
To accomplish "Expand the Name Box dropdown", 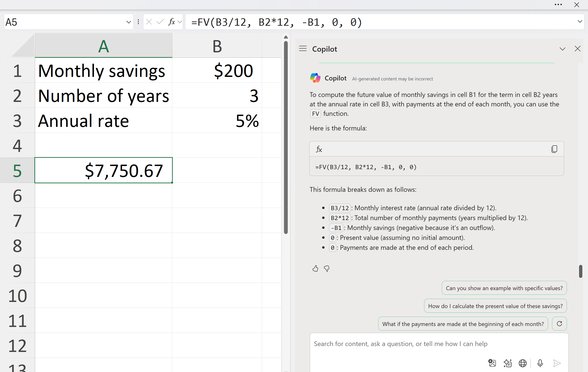I will point(128,22).
